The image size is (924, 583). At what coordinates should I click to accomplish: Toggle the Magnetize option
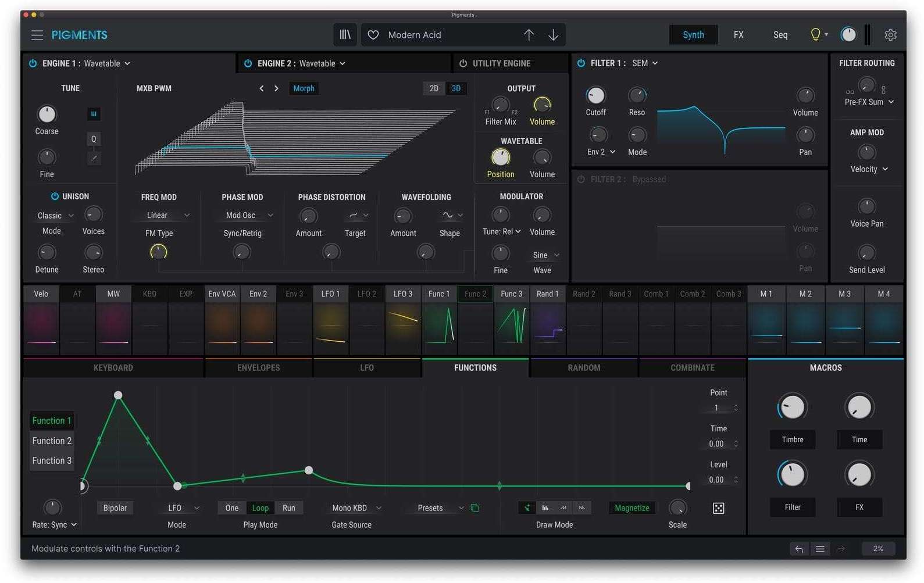632,508
